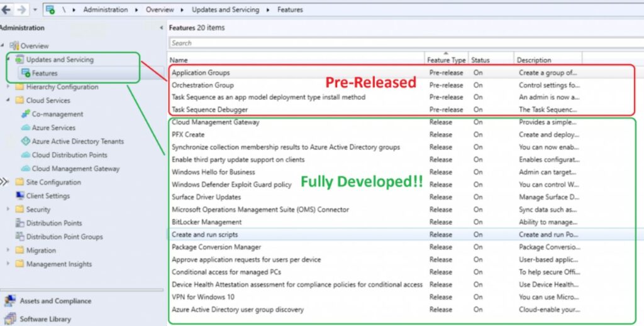Open the navigation history dropdown arrow
The height and width of the screenshot is (326, 644).
click(35, 9)
